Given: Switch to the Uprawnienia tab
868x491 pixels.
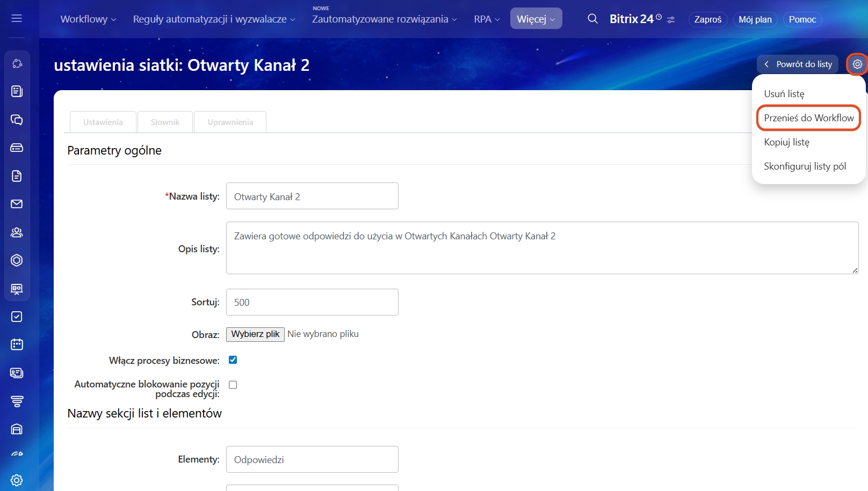Looking at the screenshot, I should [230, 122].
